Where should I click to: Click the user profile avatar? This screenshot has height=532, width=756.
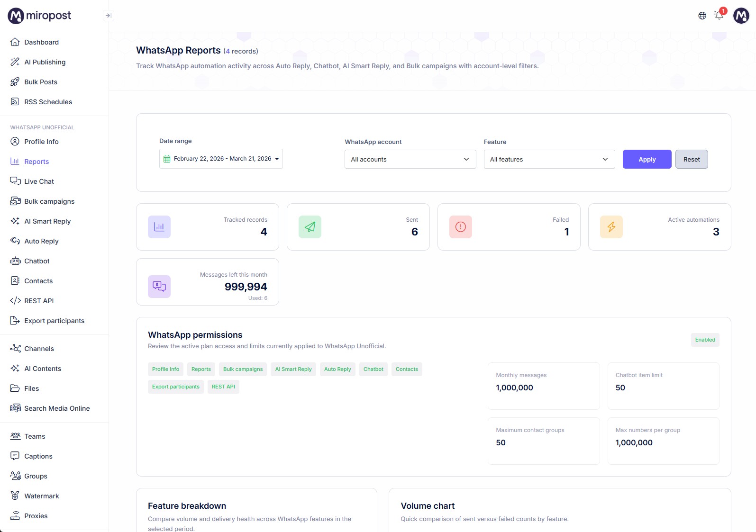(x=741, y=16)
